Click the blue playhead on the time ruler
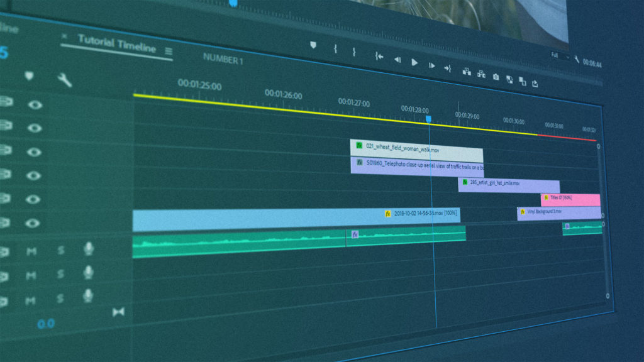The height and width of the screenshot is (362, 644). (x=428, y=119)
